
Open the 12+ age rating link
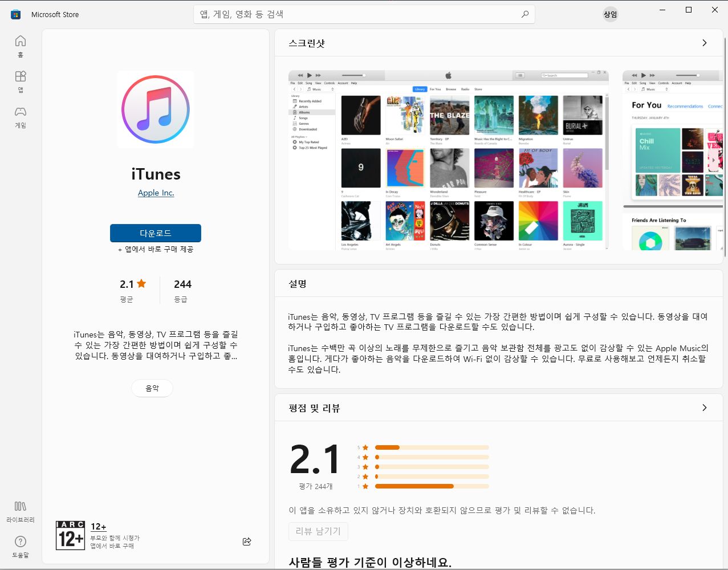pos(99,527)
